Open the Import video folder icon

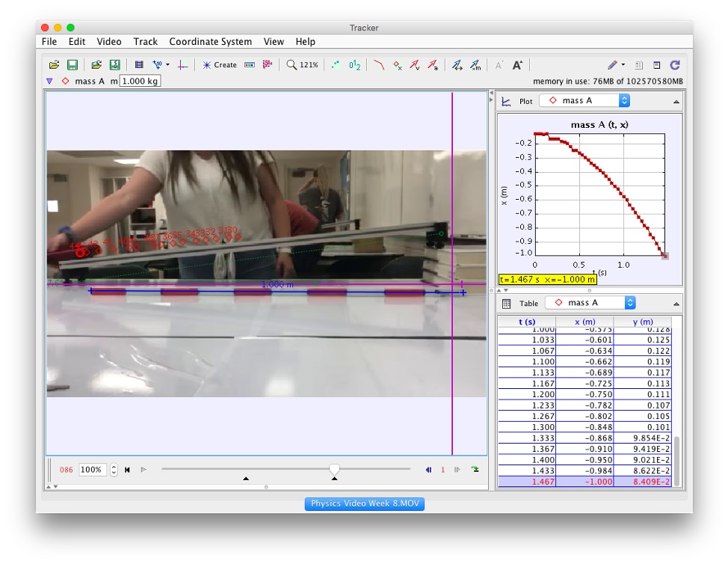[96, 65]
